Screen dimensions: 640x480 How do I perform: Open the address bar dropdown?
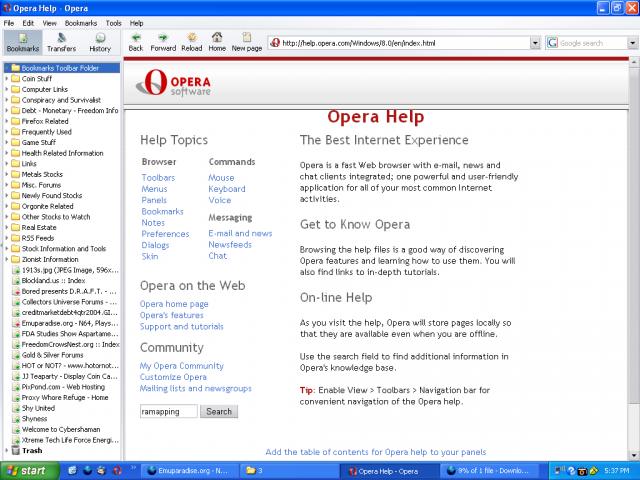coord(535,43)
